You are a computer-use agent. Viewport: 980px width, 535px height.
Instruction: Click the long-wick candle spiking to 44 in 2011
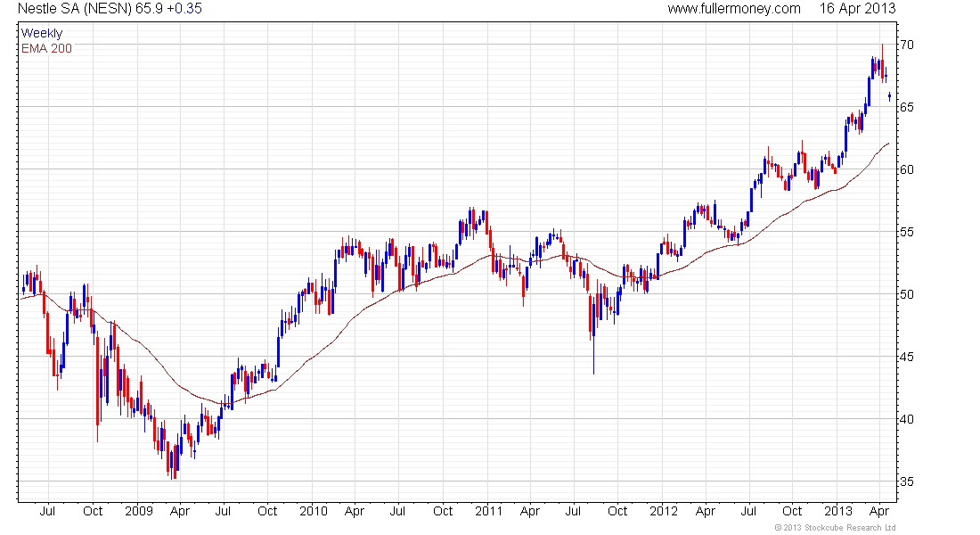tap(593, 336)
